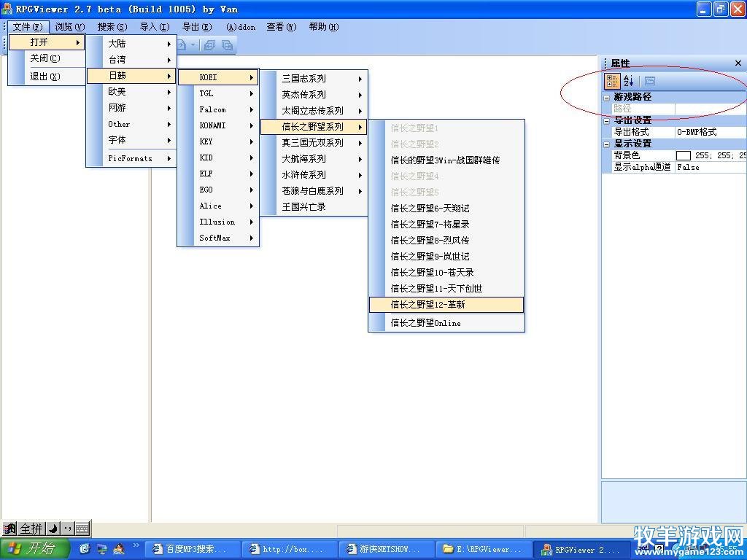Expand the 打开 submenu
The width and height of the screenshot is (747, 560).
[47, 42]
